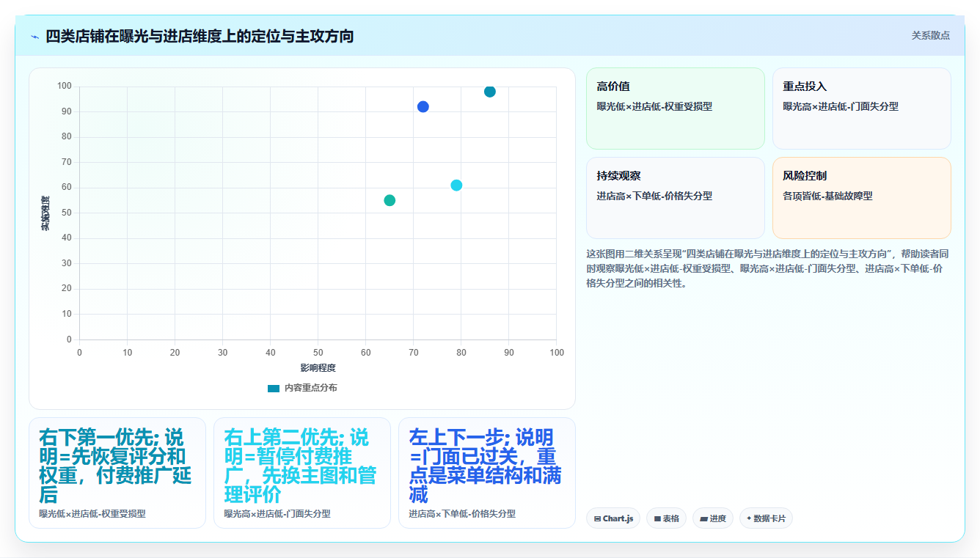This screenshot has height=558, width=980.
Task: Click the 表格 chip
Action: coord(666,518)
